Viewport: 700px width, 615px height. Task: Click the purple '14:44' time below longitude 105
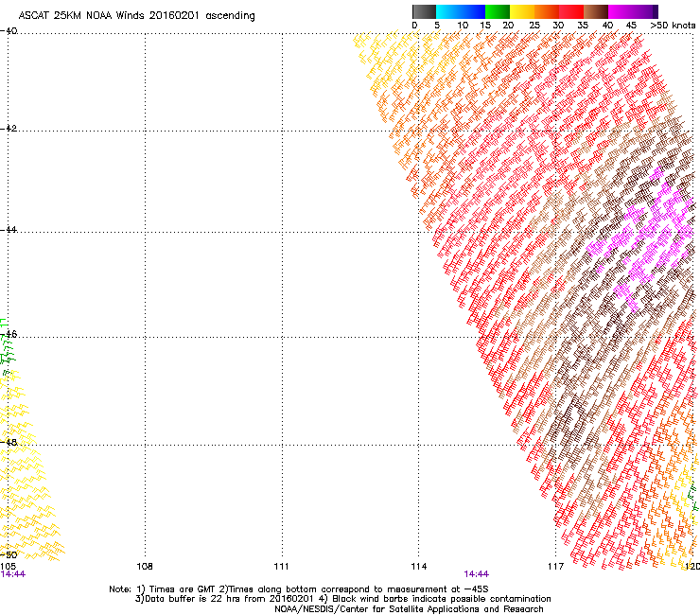coord(13,574)
